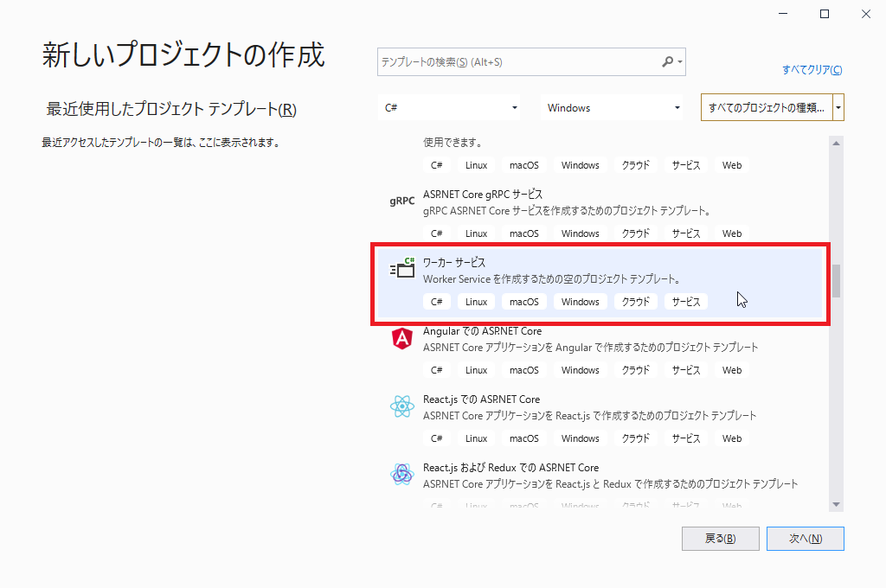Viewport: 886px width, 588px height.
Task: Maximize the dialog window
Action: pyautogui.click(x=825, y=14)
